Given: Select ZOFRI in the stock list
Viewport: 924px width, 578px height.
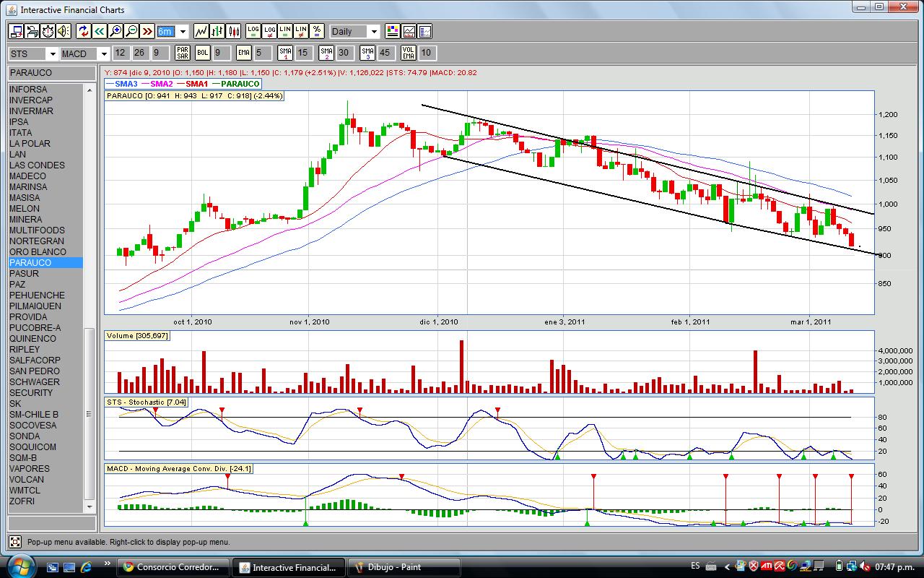Looking at the screenshot, I should [45, 501].
